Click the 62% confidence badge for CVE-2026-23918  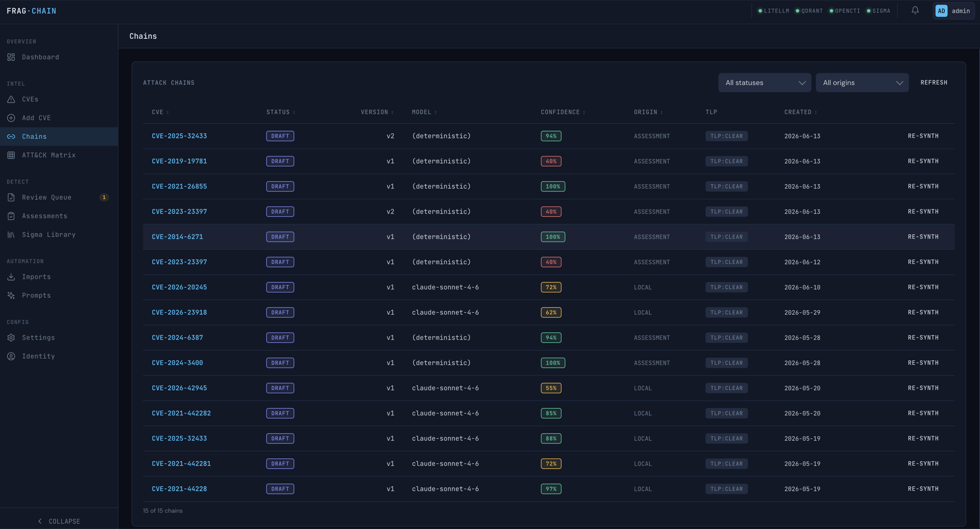[x=551, y=313]
